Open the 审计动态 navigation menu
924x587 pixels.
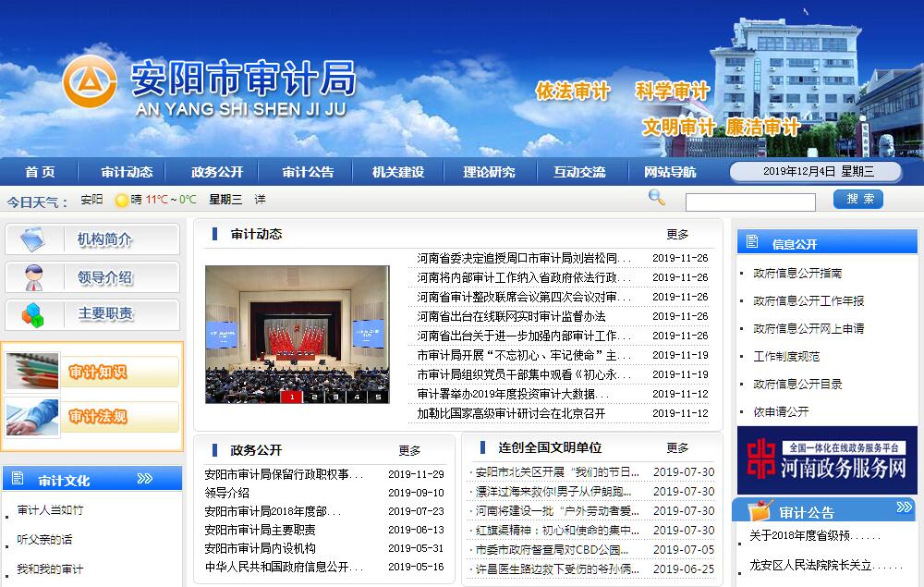(x=127, y=172)
